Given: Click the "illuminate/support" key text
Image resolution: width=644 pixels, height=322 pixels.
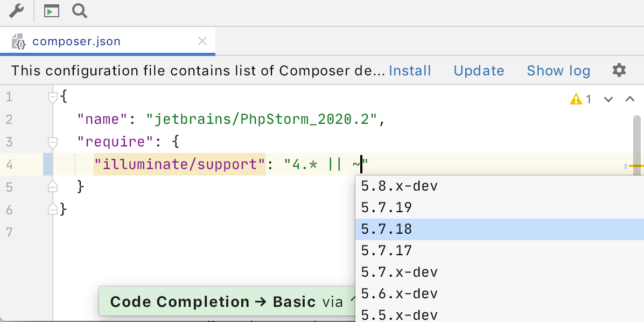Looking at the screenshot, I should tap(180, 164).
